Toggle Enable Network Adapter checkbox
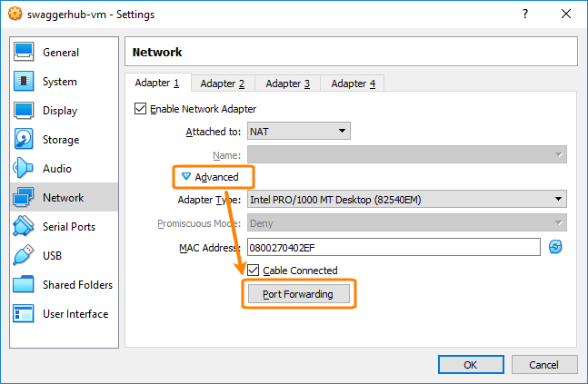 pos(140,109)
